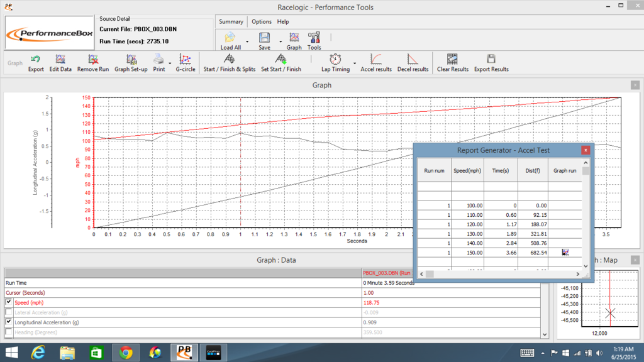
Task: Expand the Print dropdown arrow
Action: [170, 63]
